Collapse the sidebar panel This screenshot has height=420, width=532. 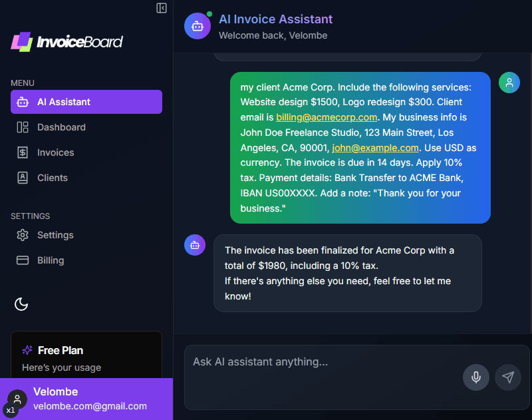(162, 8)
